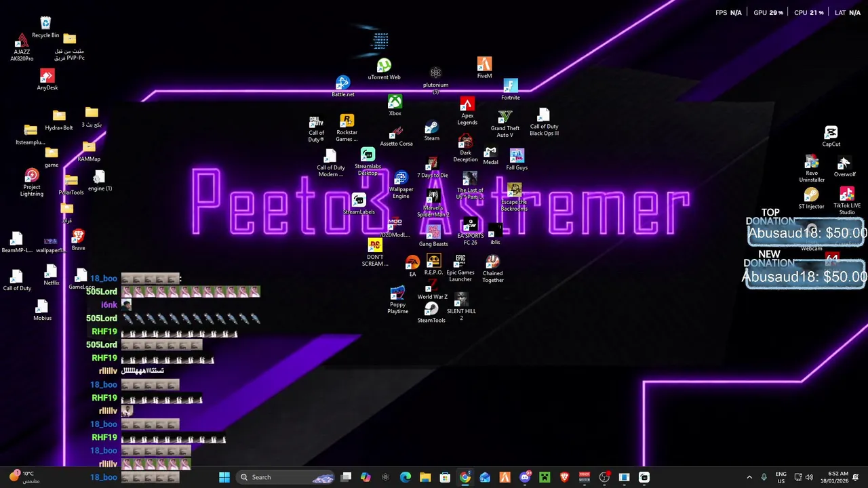This screenshot has height=488, width=868.
Task: Open Call of Duty Black Ops III
Action: (544, 122)
